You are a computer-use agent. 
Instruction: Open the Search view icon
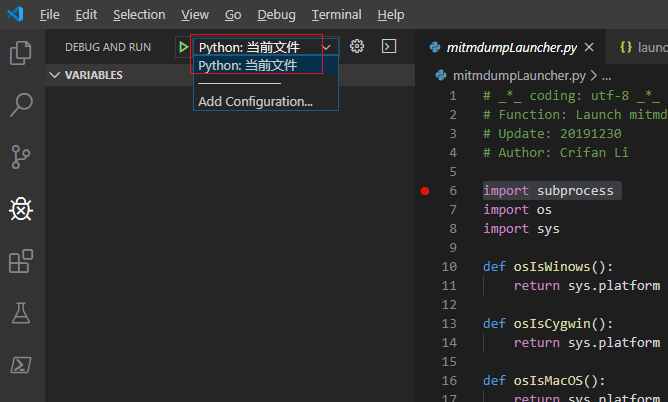[21, 104]
